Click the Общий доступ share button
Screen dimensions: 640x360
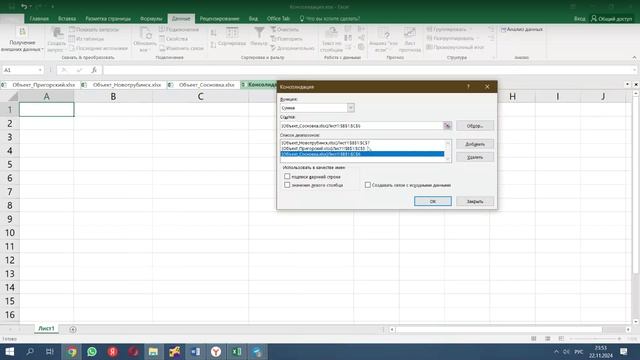point(611,19)
